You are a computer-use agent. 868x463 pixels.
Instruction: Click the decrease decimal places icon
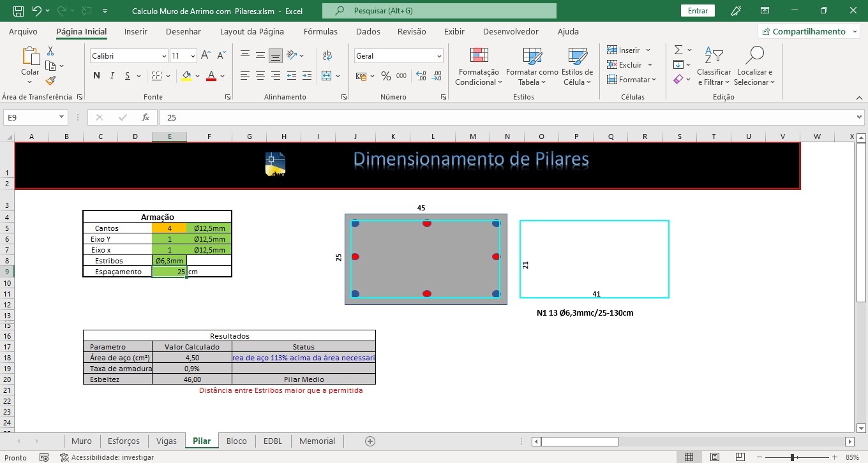(437, 76)
